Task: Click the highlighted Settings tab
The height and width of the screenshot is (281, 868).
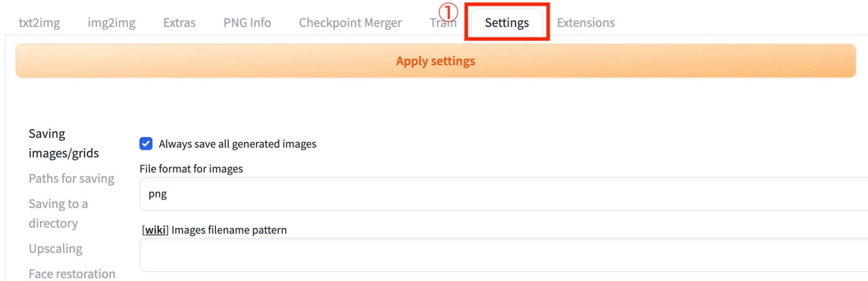Action: [506, 22]
